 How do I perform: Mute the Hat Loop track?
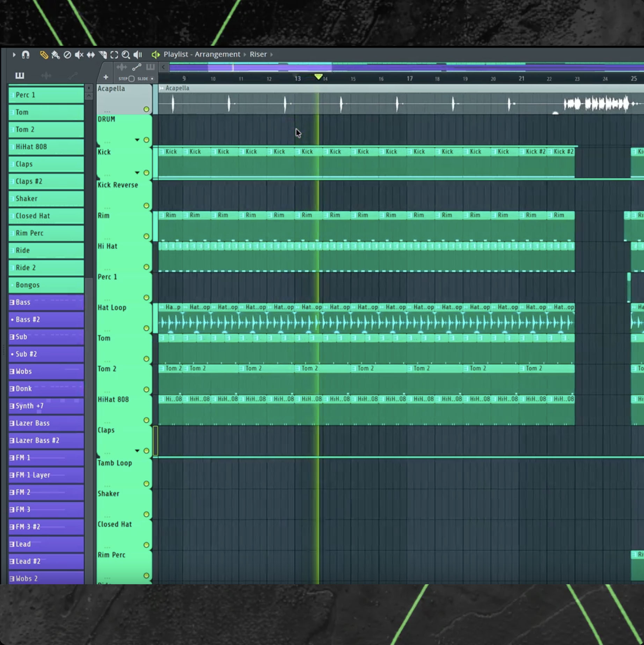pos(146,328)
